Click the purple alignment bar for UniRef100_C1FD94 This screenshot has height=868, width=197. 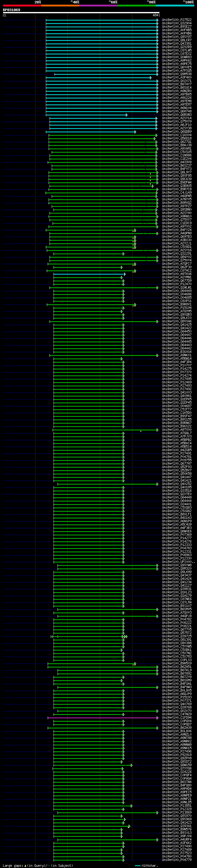click(103, 718)
